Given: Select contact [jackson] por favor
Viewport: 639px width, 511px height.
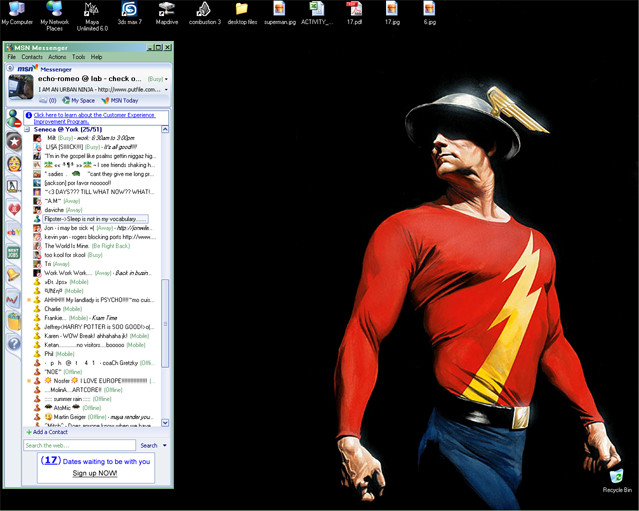Looking at the screenshot, I should pyautogui.click(x=73, y=183).
